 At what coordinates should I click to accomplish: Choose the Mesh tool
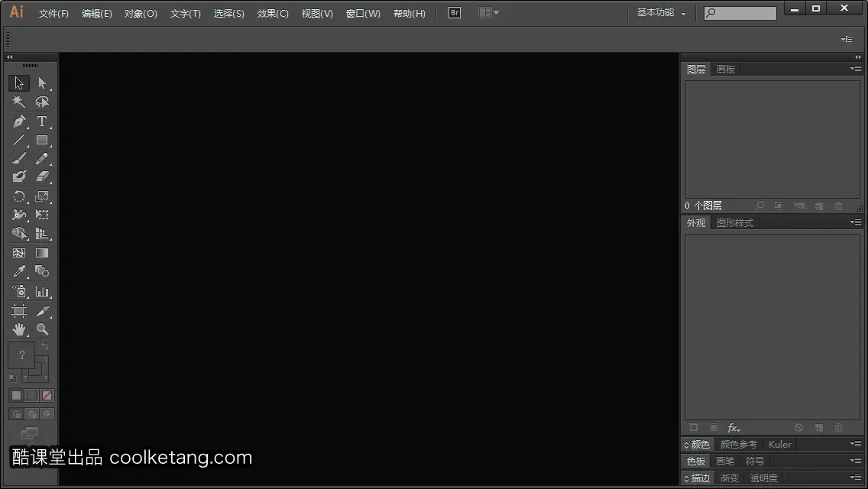[19, 253]
